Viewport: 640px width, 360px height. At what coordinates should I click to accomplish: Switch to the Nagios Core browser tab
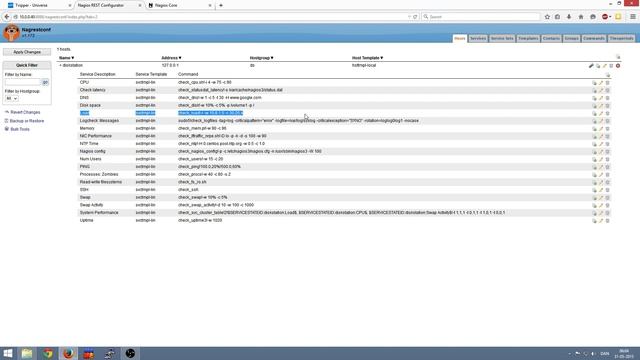[180, 5]
